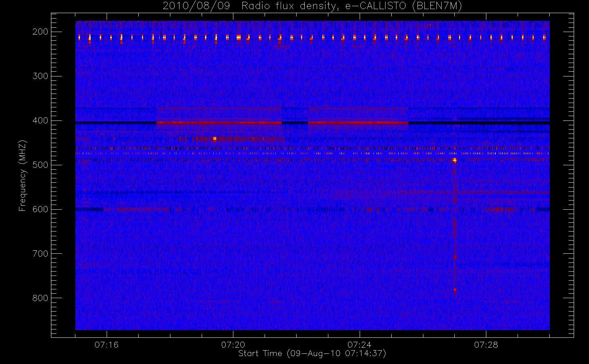The image size is (589, 364).
Task: Select the 600 frequency axis label
Action: coord(40,209)
